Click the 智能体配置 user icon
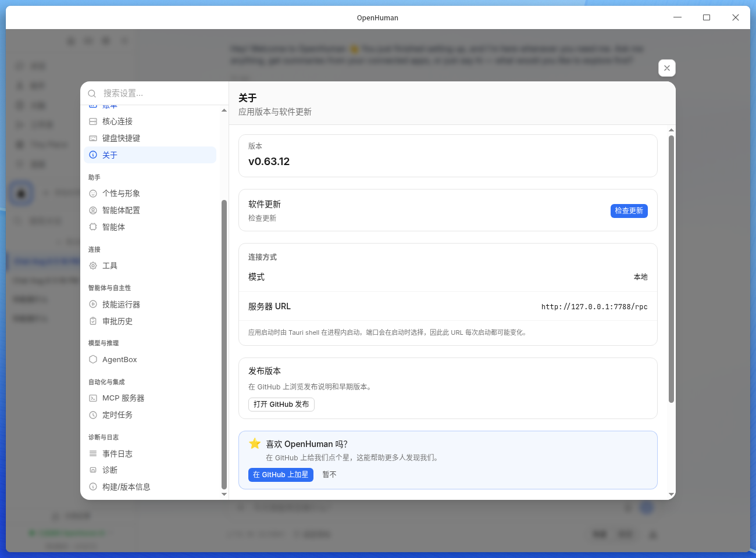The height and width of the screenshot is (558, 756). (x=93, y=210)
